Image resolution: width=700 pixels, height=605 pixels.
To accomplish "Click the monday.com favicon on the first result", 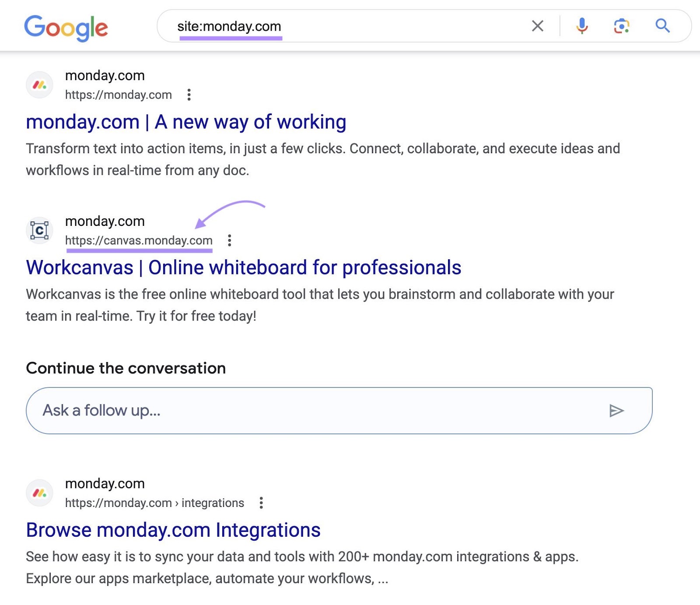I will (39, 84).
